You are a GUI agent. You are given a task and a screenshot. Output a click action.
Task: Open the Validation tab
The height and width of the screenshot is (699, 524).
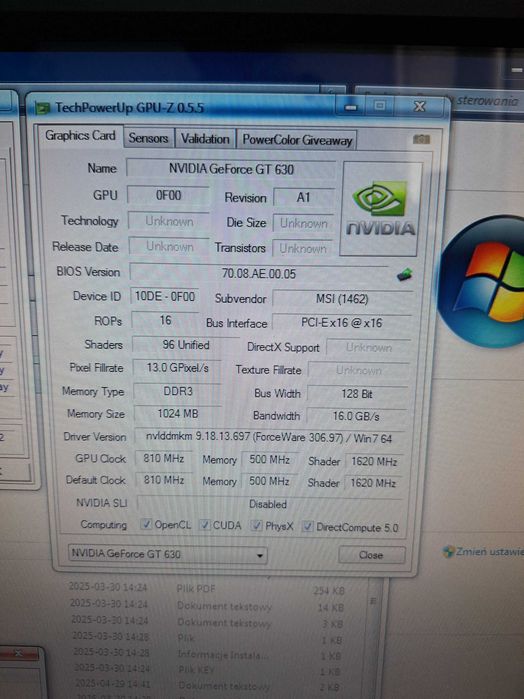click(x=205, y=139)
